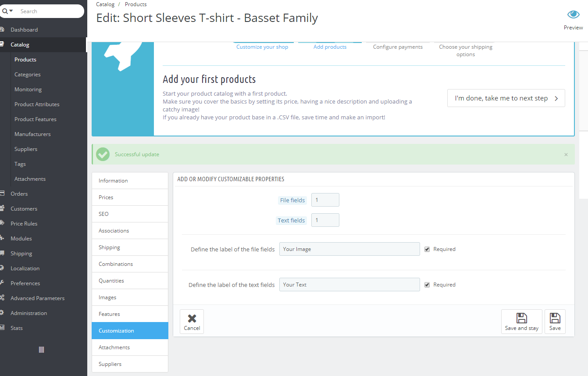Viewport: 588px width, 376px height.
Task: Toggle Required checkbox for file fields label
Action: (x=427, y=249)
